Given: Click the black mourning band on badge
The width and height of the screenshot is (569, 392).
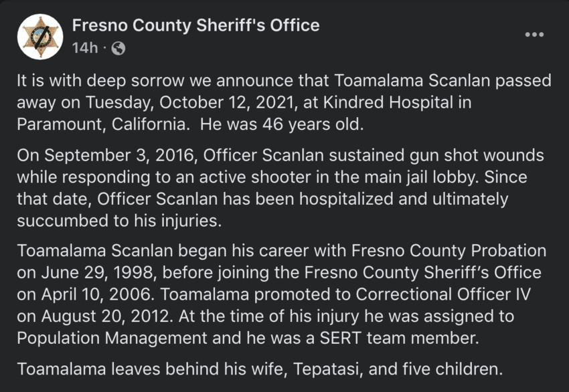Looking at the screenshot, I should point(42,36).
